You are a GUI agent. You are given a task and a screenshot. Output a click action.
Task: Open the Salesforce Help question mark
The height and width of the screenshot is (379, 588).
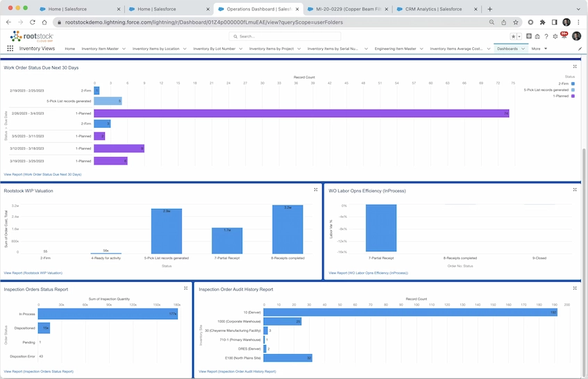tap(546, 36)
